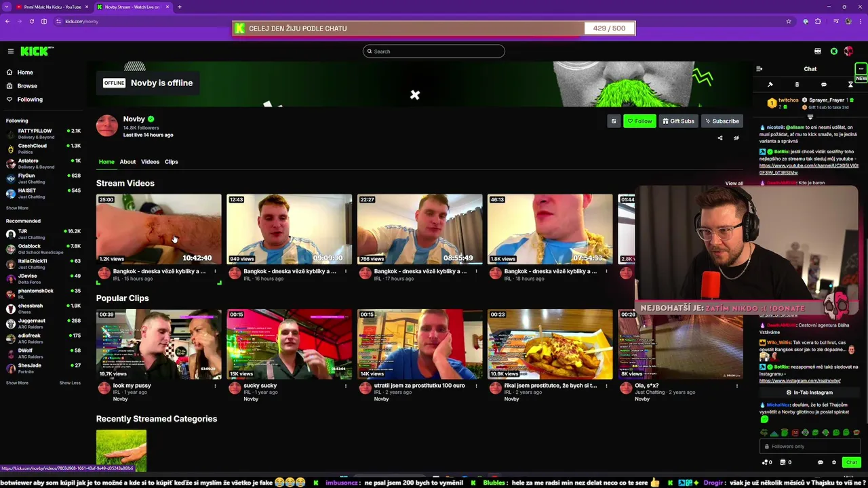Collapse the gift leaderboard arrow
This screenshot has height=488, width=868.
[x=810, y=117]
